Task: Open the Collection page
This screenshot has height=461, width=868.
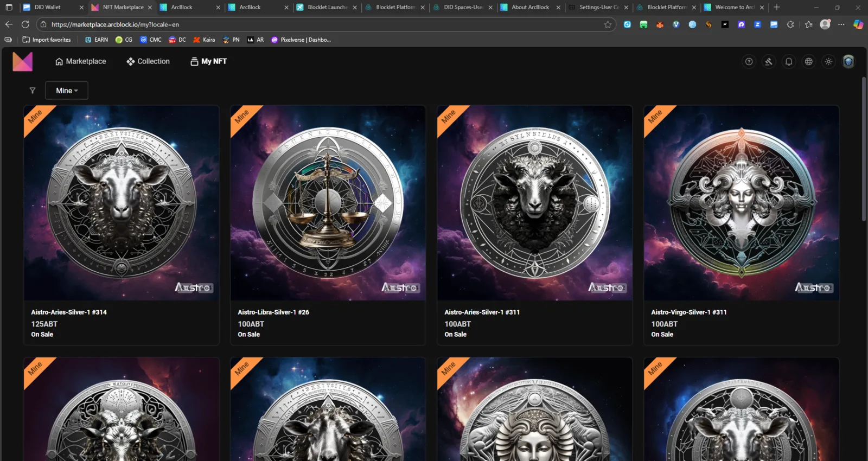Action: 148,61
